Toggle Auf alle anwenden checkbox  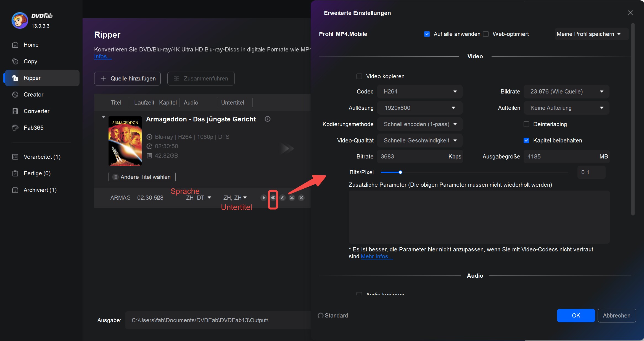[427, 34]
